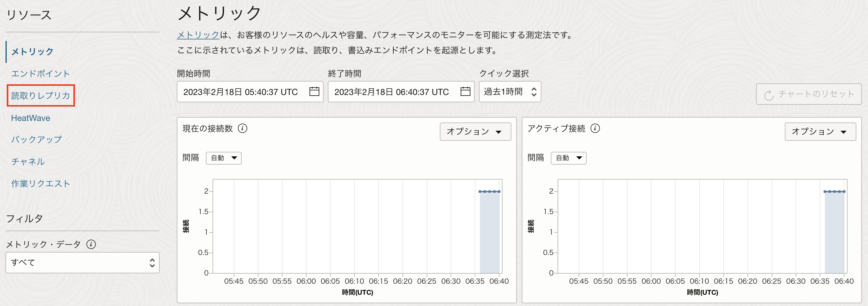Expand オプション menu in アクティブ接続 chart
The width and height of the screenshot is (868, 306).
[x=820, y=131]
